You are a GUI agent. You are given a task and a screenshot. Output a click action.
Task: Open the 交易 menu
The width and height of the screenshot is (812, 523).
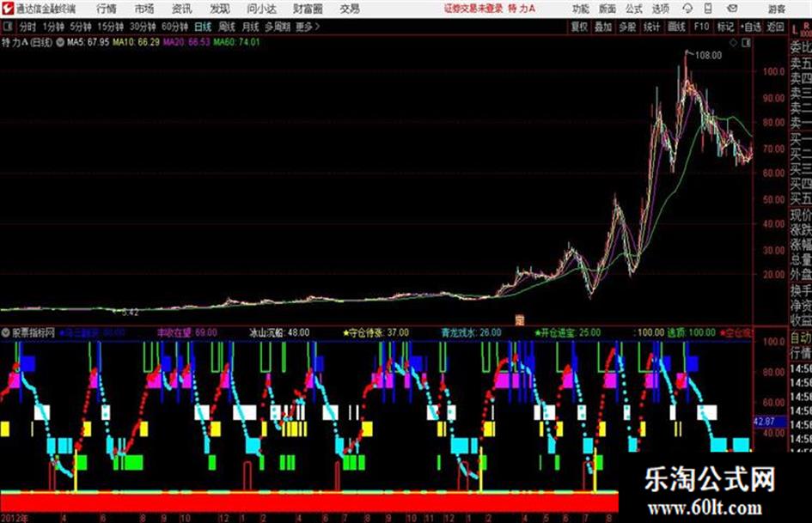point(350,9)
